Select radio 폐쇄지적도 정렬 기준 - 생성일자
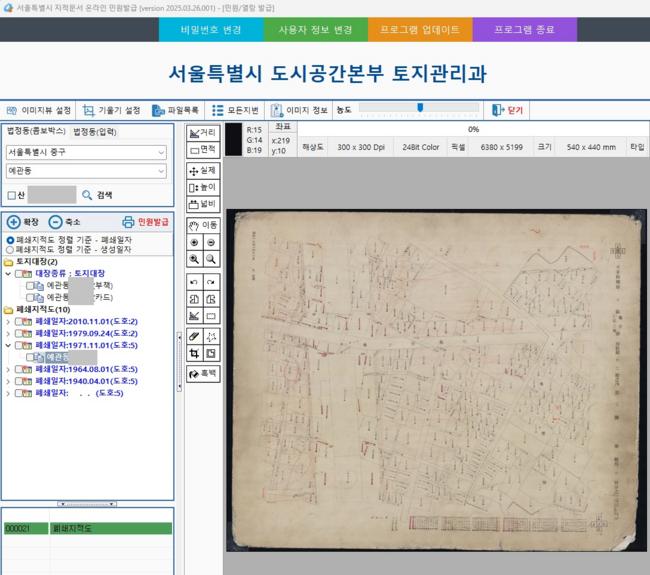The height and width of the screenshot is (575, 650). coord(10,249)
